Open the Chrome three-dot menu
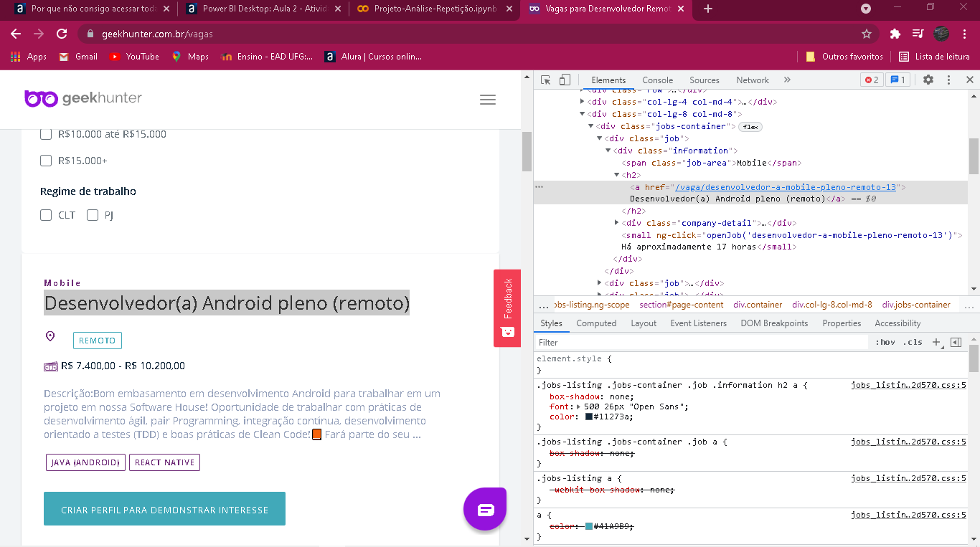Image resolution: width=980 pixels, height=547 pixels. [965, 34]
